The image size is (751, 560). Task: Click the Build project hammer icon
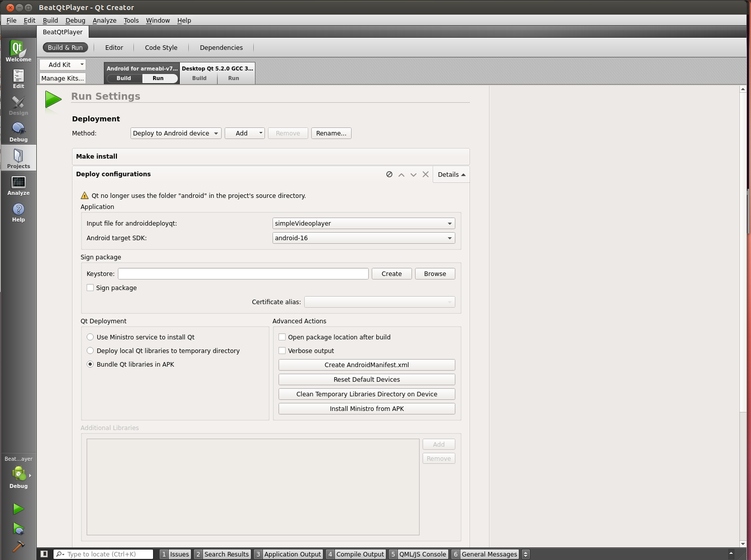point(18,546)
